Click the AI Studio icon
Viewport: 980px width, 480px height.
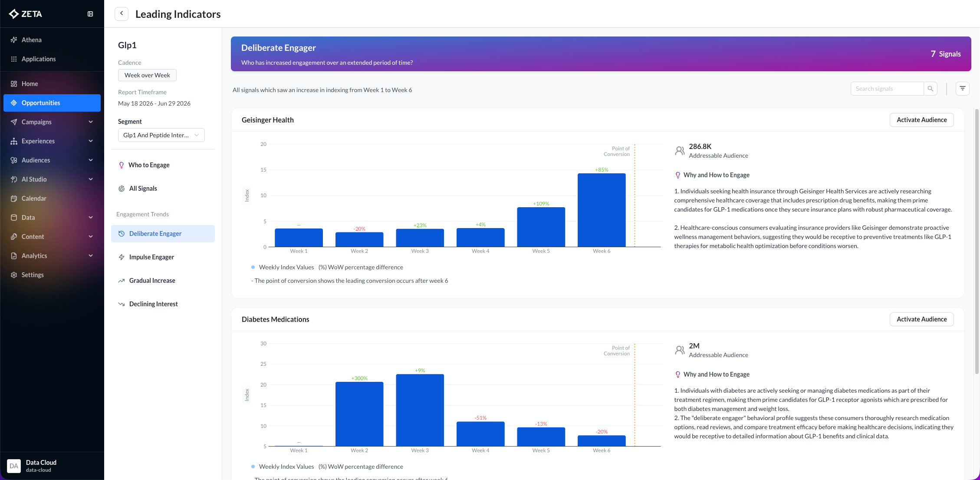point(14,179)
